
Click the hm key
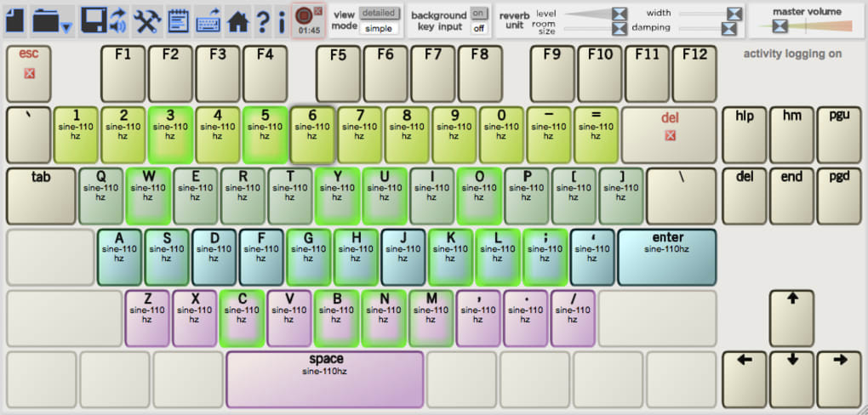[792, 135]
